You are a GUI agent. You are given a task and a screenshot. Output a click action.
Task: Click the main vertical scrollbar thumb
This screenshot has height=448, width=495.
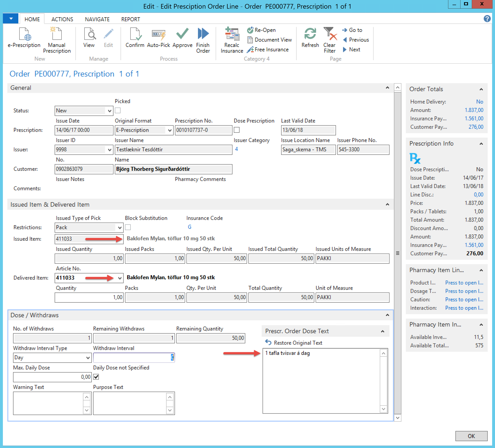pos(397,253)
